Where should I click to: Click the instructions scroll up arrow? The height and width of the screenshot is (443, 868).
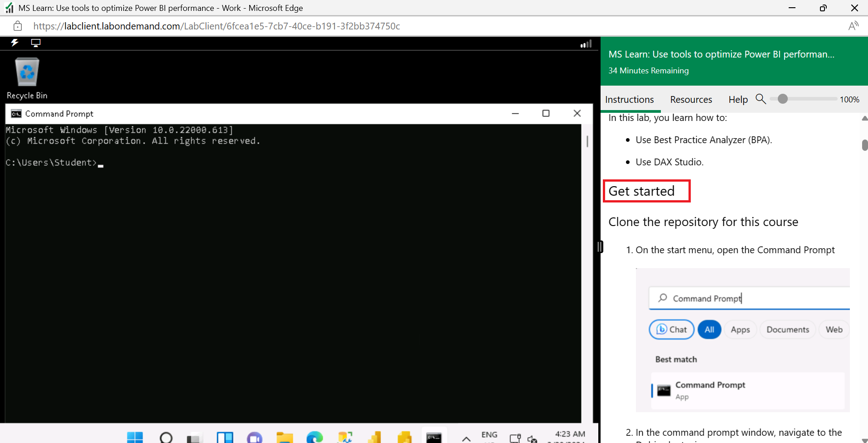864,118
